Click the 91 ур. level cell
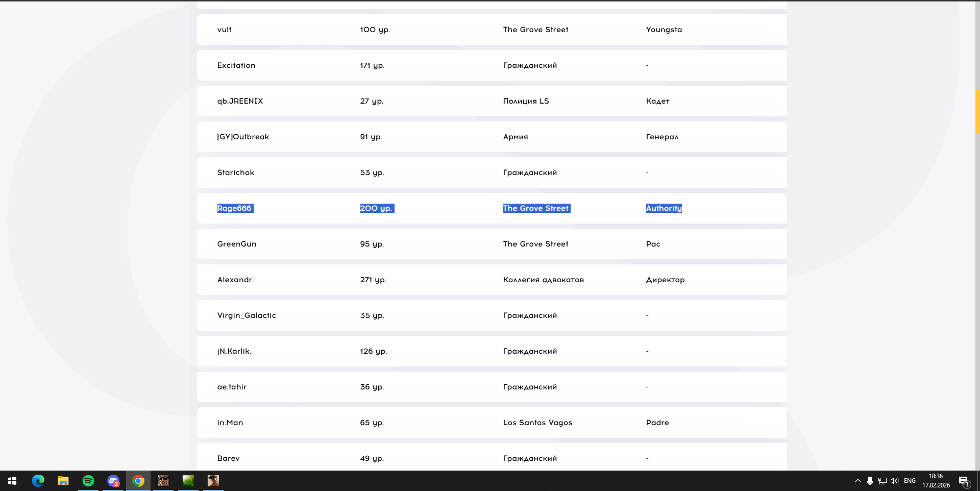The height and width of the screenshot is (491, 980). [x=371, y=137]
